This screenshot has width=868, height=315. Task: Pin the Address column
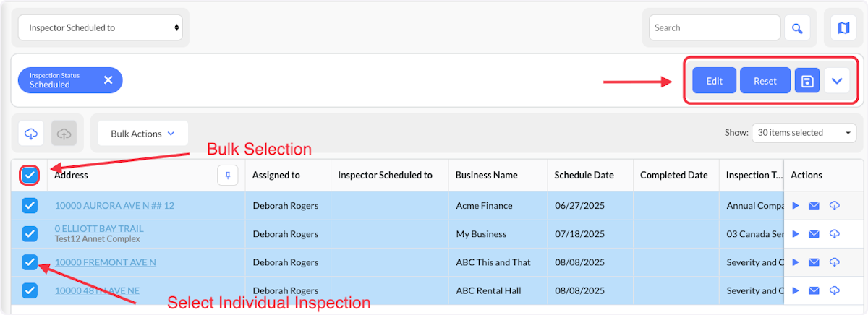[x=228, y=175]
